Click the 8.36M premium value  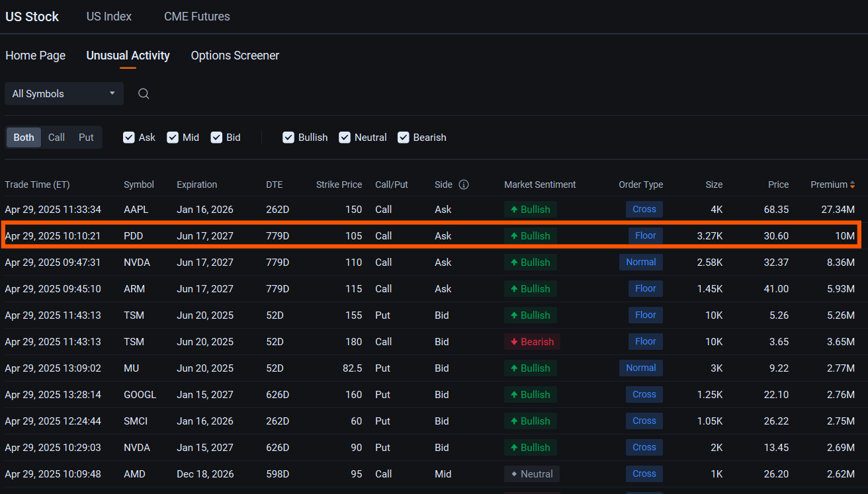point(841,263)
